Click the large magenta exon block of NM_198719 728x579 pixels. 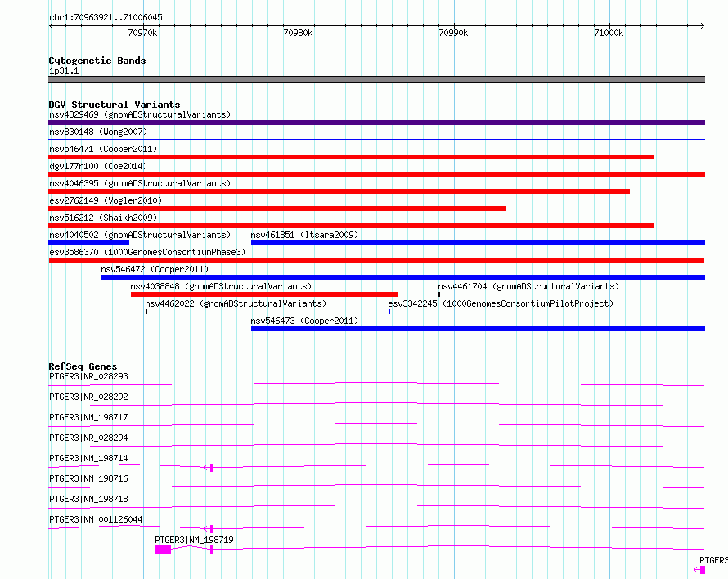(x=163, y=550)
